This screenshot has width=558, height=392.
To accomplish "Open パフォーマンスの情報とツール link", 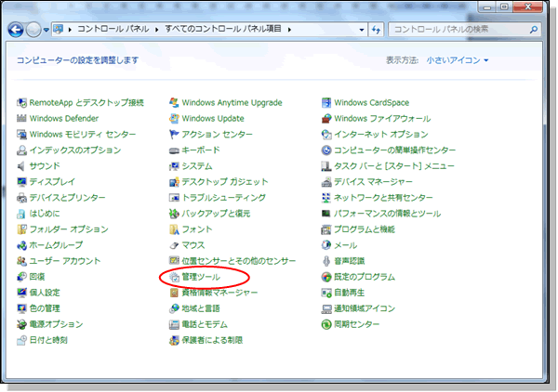I will click(x=387, y=214).
